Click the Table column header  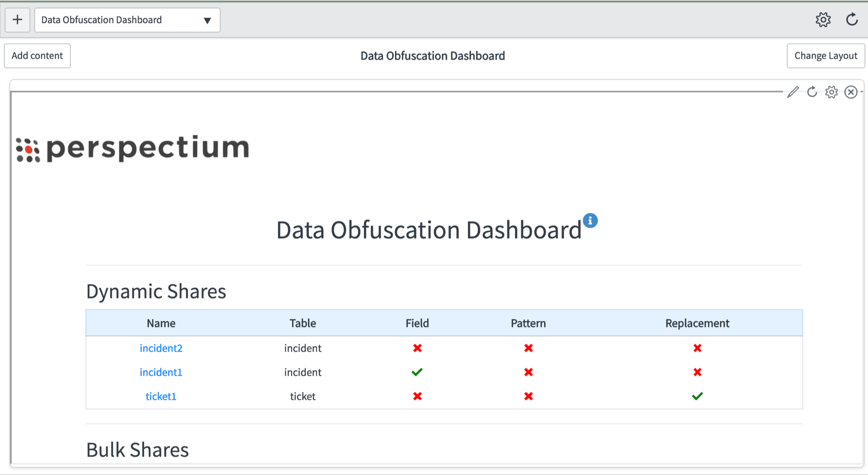(x=303, y=323)
